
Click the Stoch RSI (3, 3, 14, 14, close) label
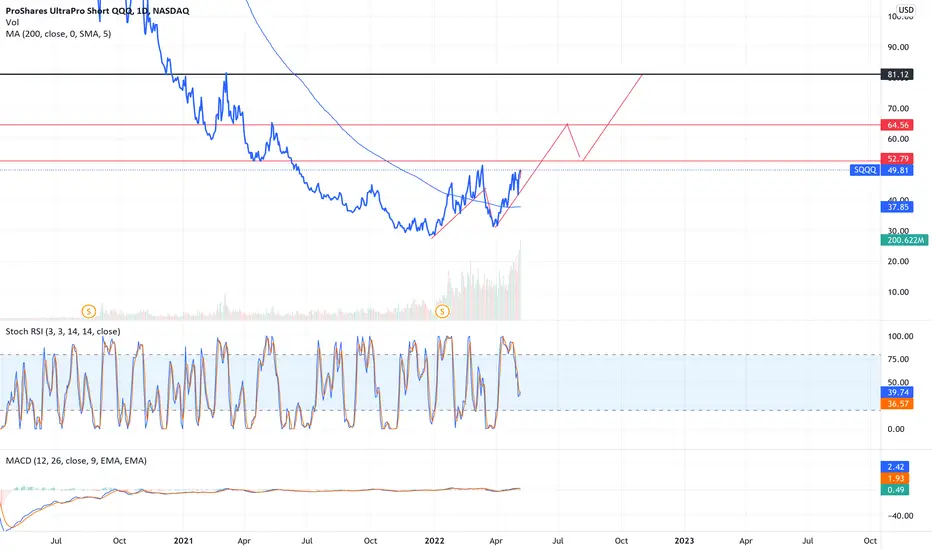pos(63,331)
